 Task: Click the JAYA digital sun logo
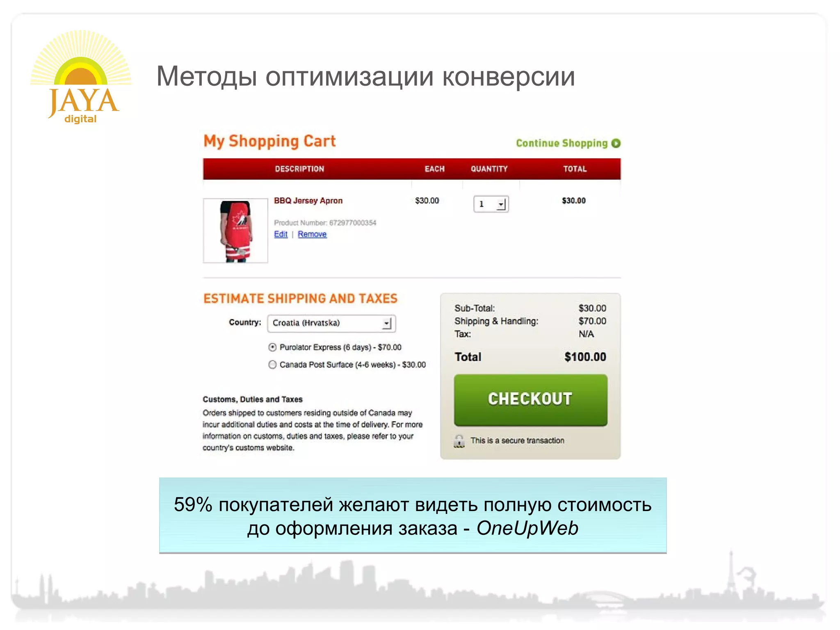point(81,77)
